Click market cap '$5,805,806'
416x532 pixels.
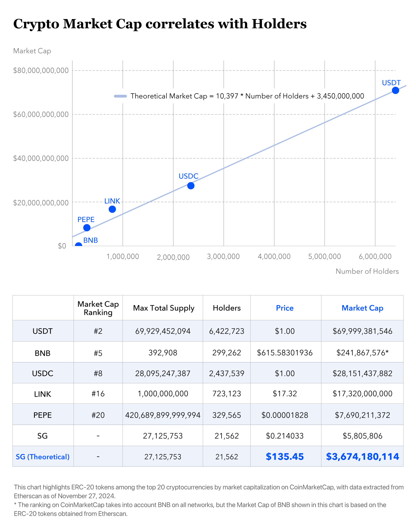pos(362,436)
